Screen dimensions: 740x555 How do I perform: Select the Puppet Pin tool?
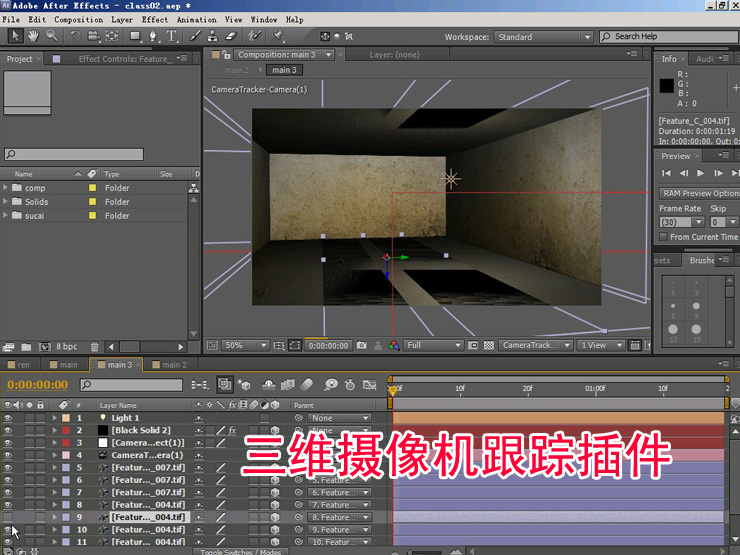pos(277,36)
